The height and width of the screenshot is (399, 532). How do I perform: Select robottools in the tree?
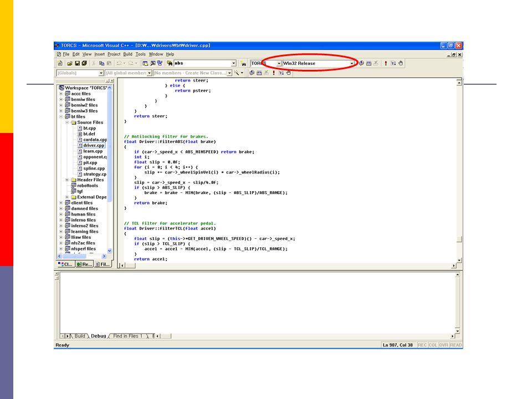(x=88, y=186)
